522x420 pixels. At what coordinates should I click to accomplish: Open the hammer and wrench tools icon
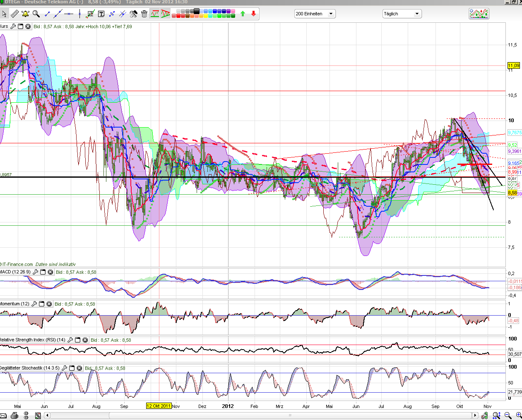pyautogui.click(x=133, y=14)
